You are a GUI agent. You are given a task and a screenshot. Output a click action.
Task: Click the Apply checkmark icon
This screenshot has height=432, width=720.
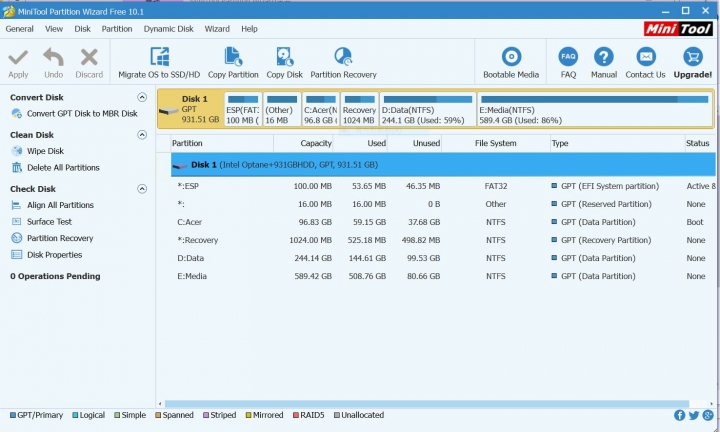18,57
